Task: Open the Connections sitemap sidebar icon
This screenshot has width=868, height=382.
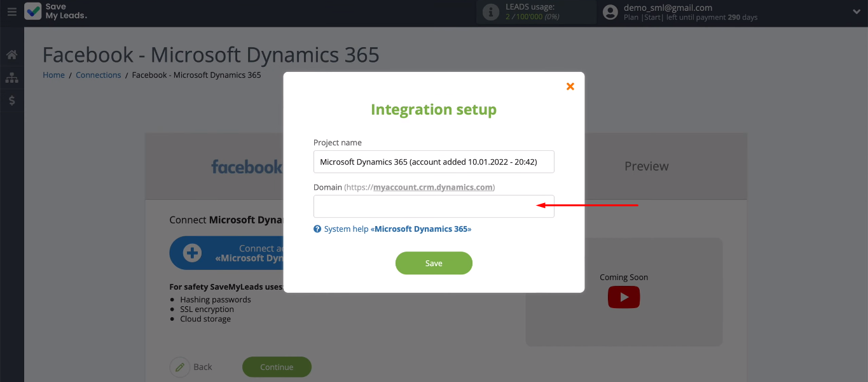Action: tap(11, 78)
